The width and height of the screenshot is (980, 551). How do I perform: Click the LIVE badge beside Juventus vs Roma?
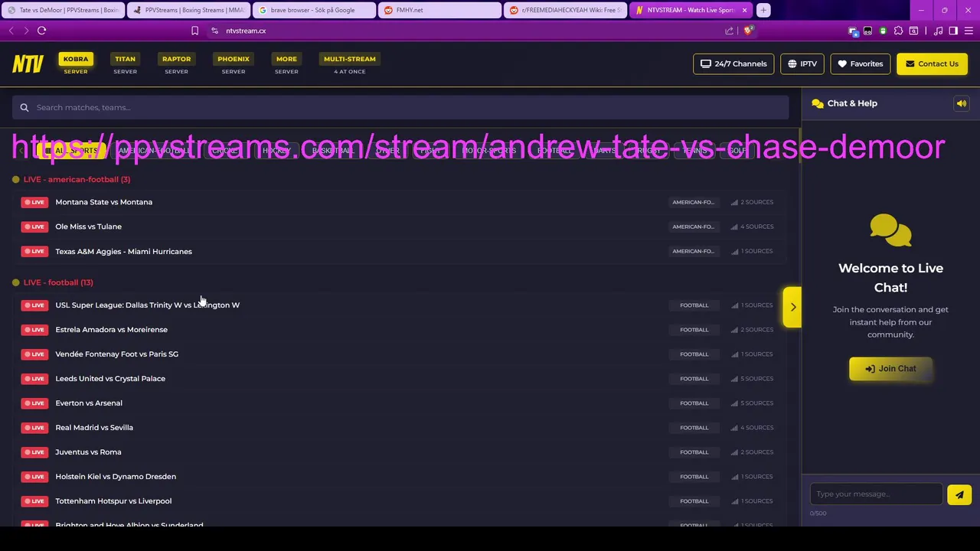(34, 452)
